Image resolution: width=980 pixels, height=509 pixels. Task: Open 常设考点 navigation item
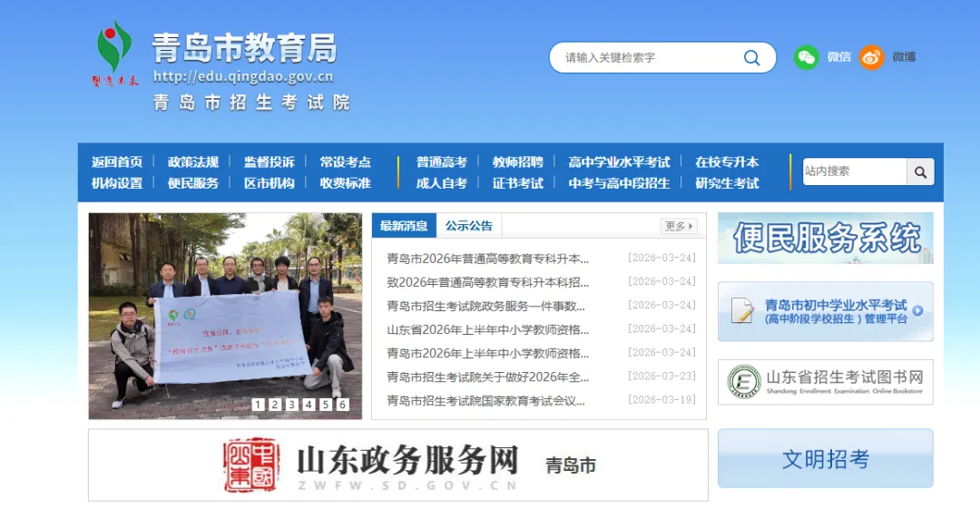(346, 162)
